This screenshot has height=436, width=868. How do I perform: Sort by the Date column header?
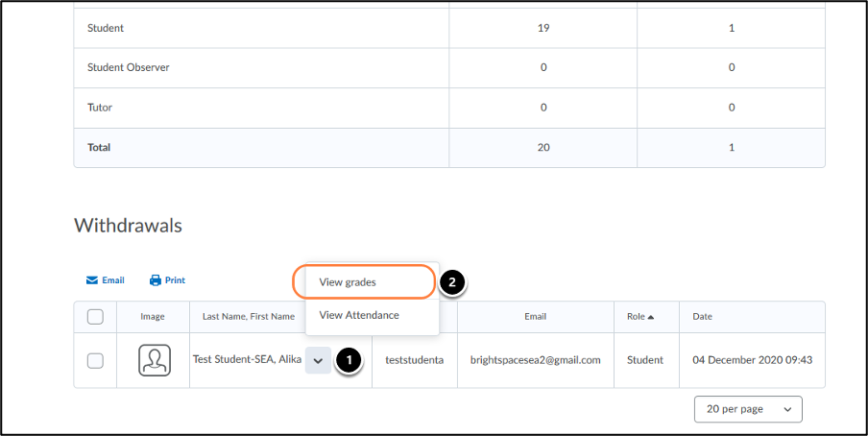703,316
